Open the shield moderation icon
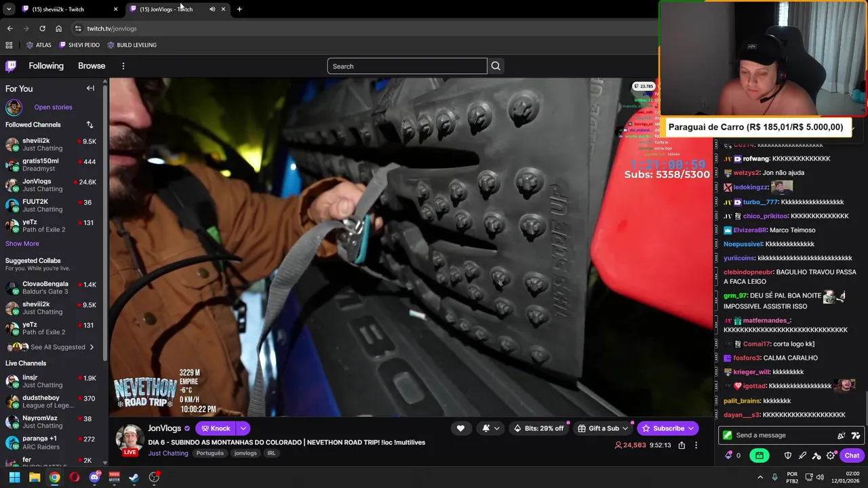The height and width of the screenshot is (488, 868). coord(788,455)
